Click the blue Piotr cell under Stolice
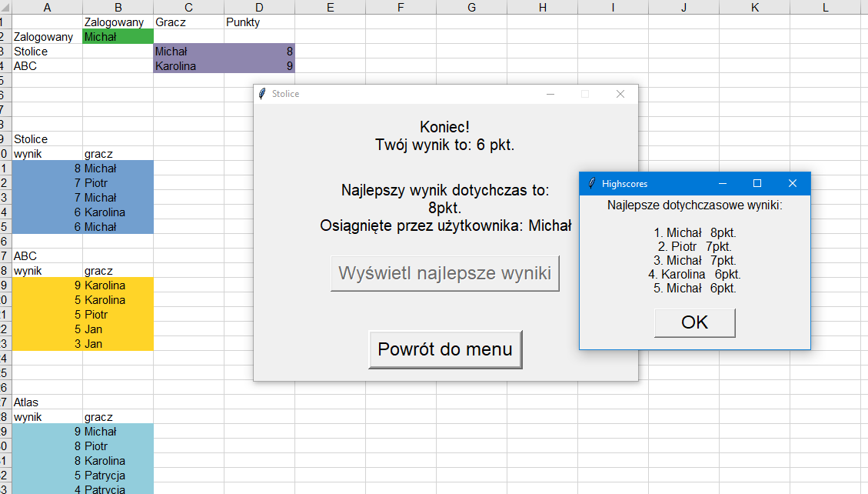This screenshot has width=868, height=494. pyautogui.click(x=118, y=183)
